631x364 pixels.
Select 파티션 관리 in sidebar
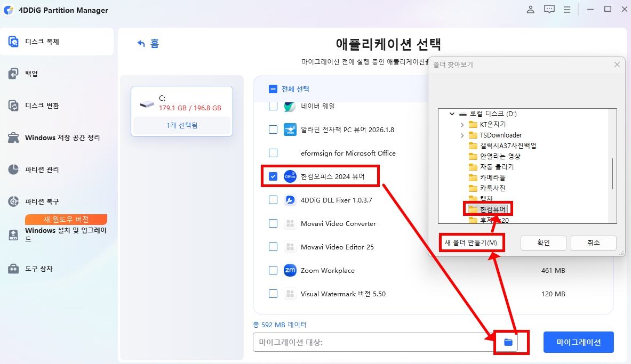click(42, 169)
